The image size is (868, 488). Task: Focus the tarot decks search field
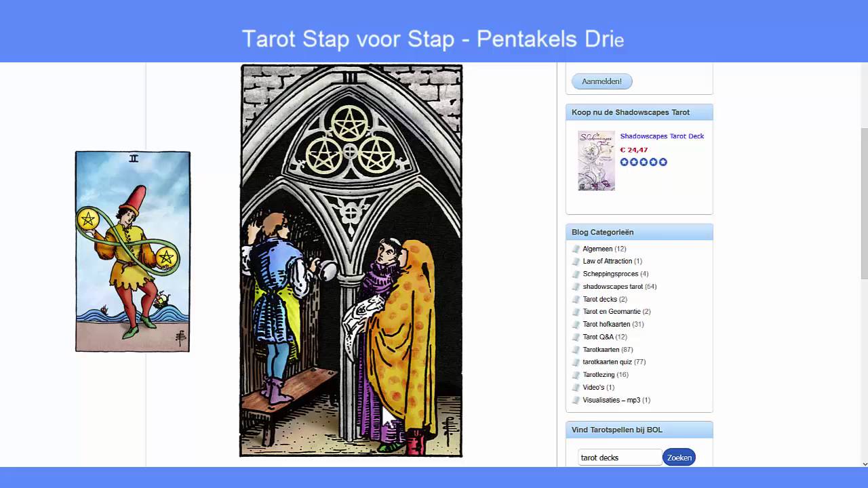(x=620, y=457)
